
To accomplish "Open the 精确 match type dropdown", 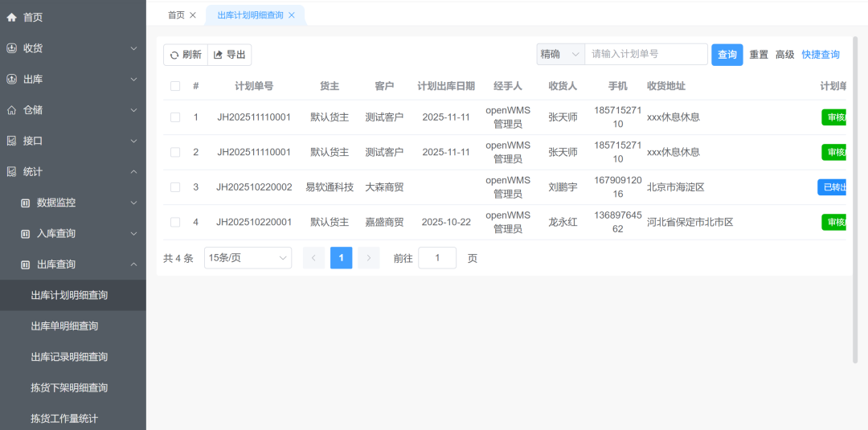I will (560, 55).
